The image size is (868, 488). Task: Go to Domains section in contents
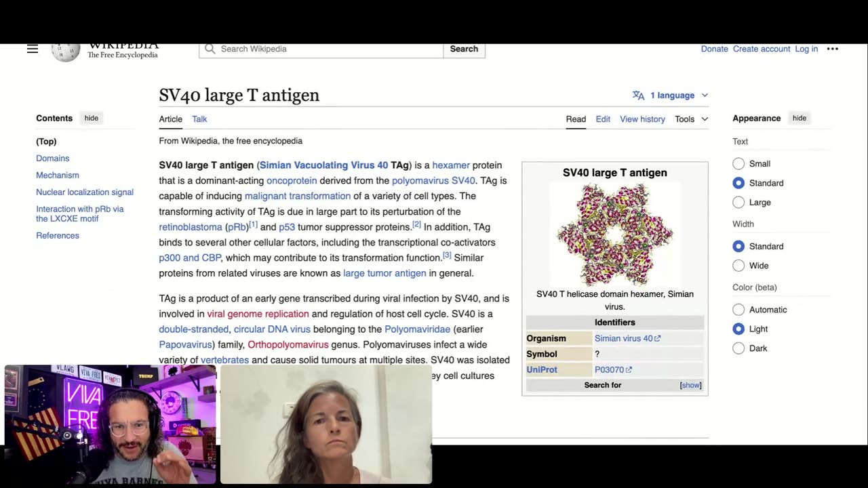(x=52, y=158)
